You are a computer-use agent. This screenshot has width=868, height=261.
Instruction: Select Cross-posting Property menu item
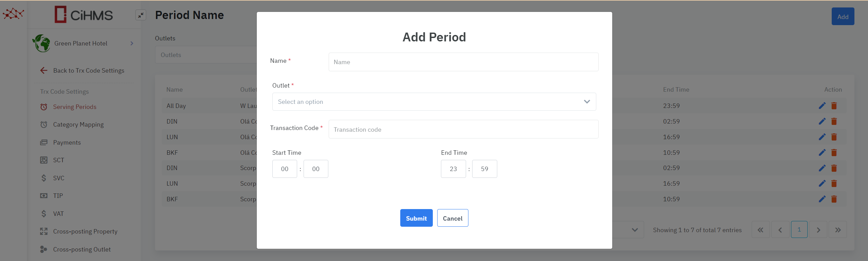[85, 231]
